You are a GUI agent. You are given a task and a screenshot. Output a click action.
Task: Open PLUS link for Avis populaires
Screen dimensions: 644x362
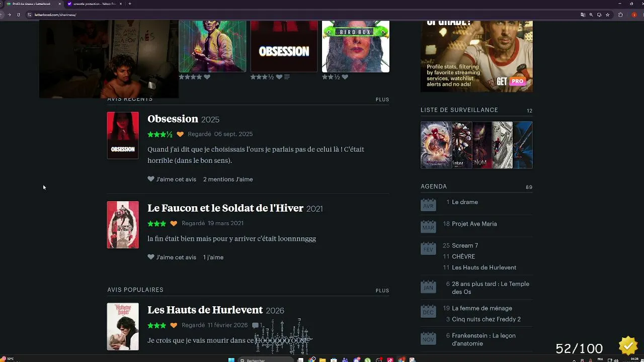tap(382, 291)
